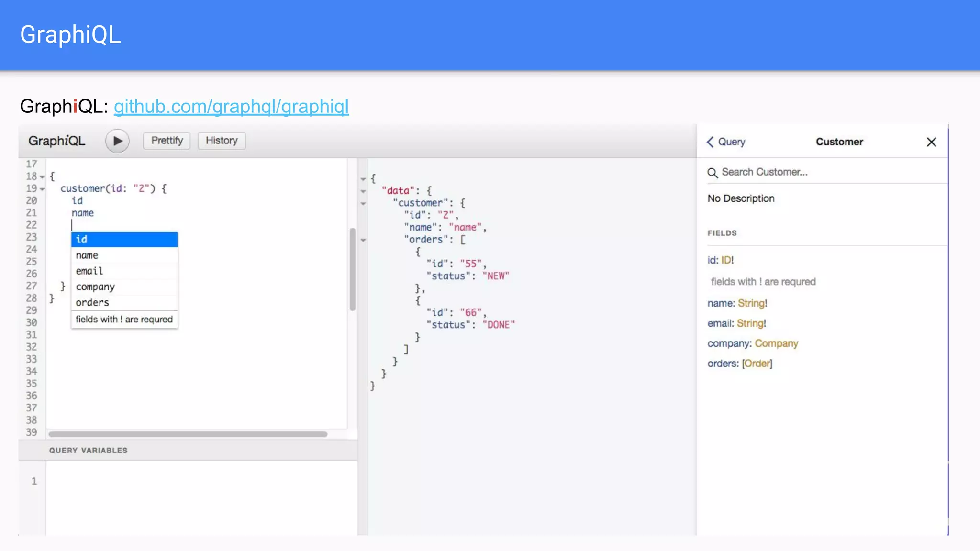Click the "DONE" status value in results

point(499,325)
